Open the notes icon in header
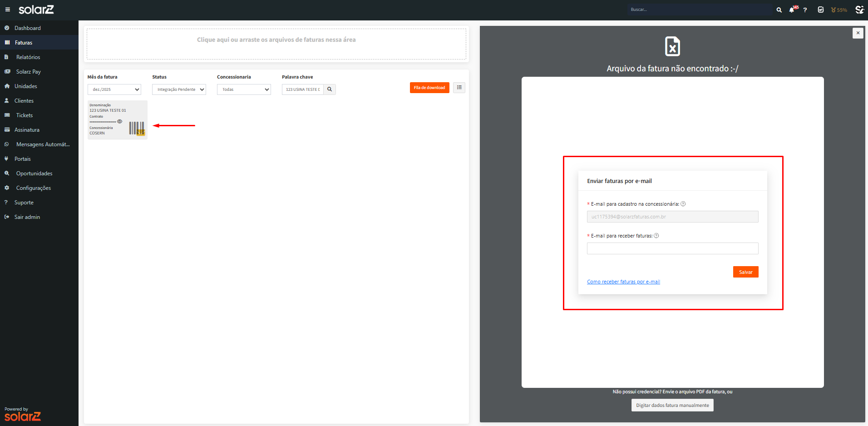 coord(820,10)
